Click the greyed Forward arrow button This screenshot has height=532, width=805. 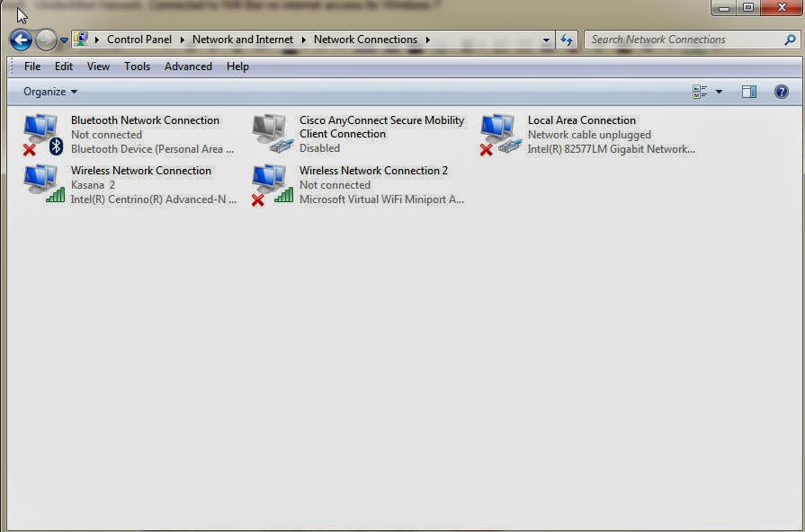pyautogui.click(x=46, y=40)
